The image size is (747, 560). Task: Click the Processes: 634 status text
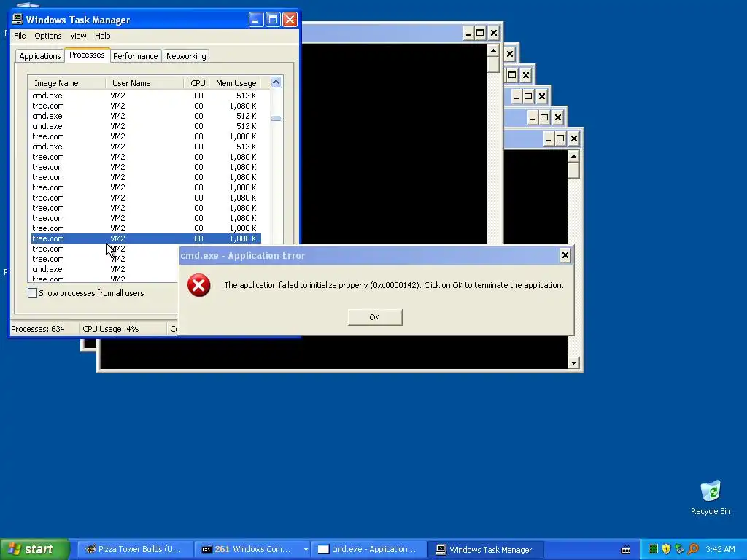click(x=38, y=329)
